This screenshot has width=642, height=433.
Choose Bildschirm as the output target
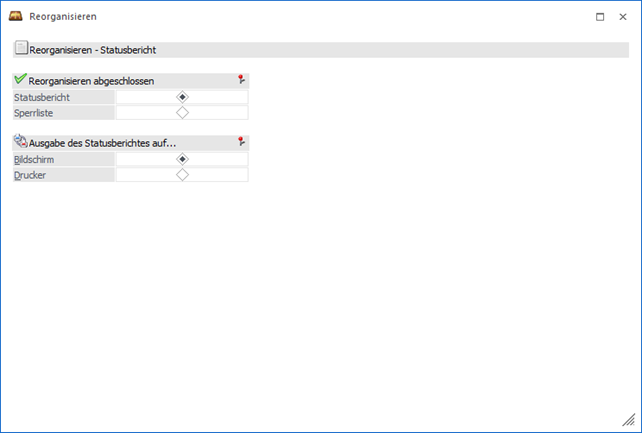182,158
